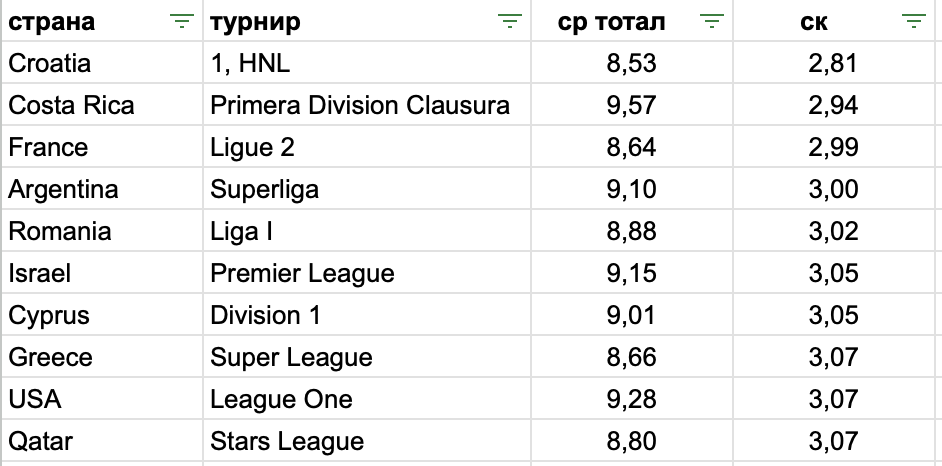
Task: Select the ск header text
Action: pyautogui.click(x=814, y=22)
